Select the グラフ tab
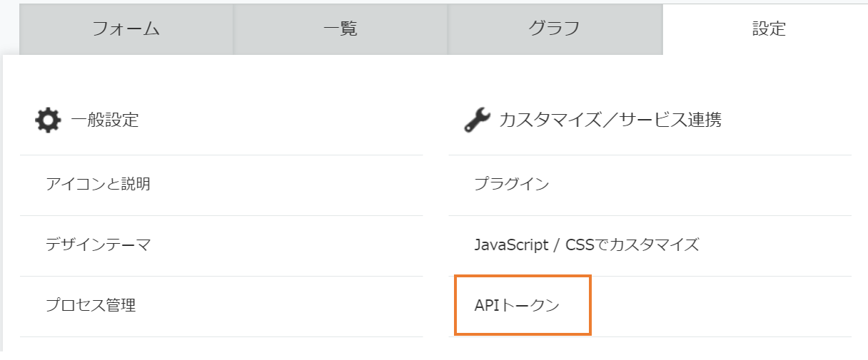The height and width of the screenshot is (360, 868). click(554, 29)
